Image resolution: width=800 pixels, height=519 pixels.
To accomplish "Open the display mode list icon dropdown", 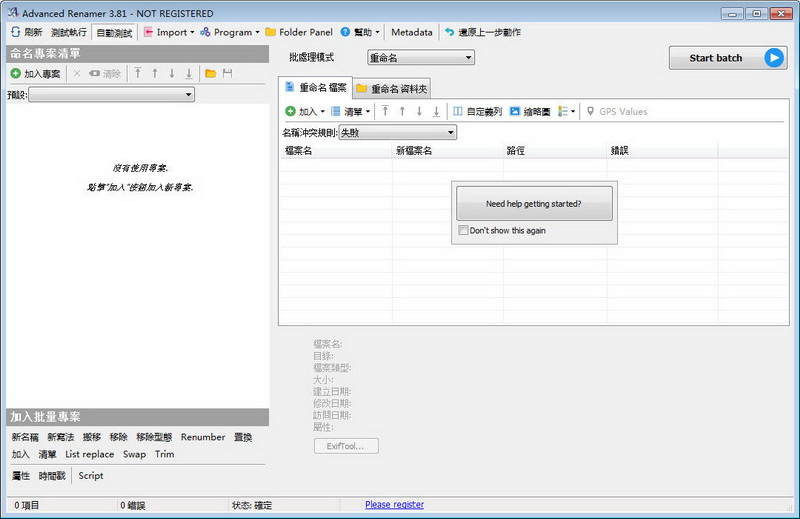I will tap(566, 111).
